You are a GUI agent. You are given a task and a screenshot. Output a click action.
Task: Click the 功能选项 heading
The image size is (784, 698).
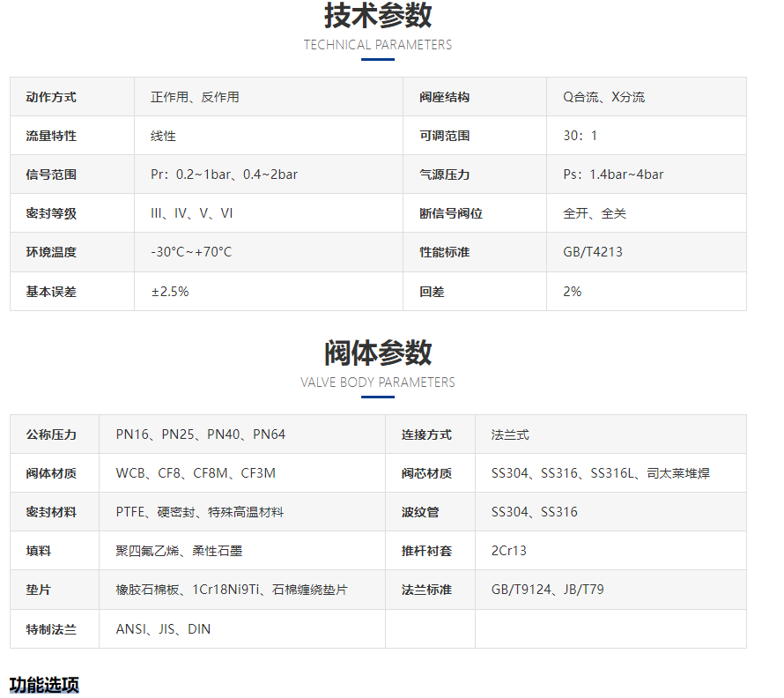(44, 684)
